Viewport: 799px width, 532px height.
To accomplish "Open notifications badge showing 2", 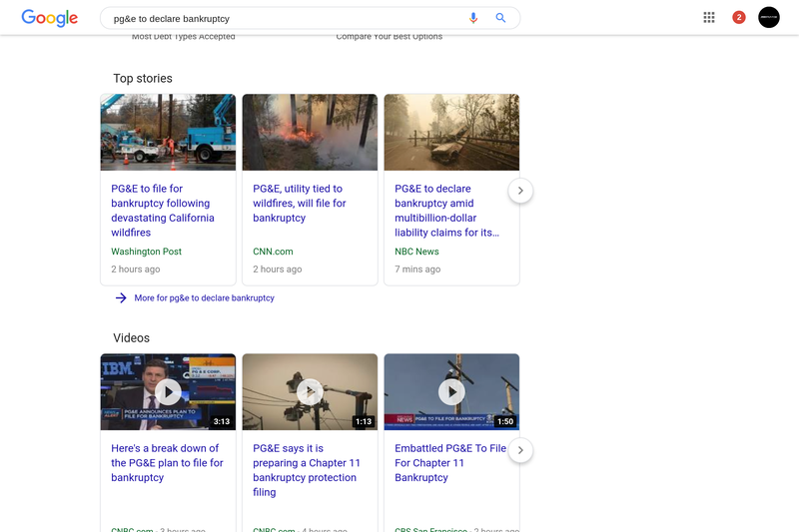I will pos(739,17).
